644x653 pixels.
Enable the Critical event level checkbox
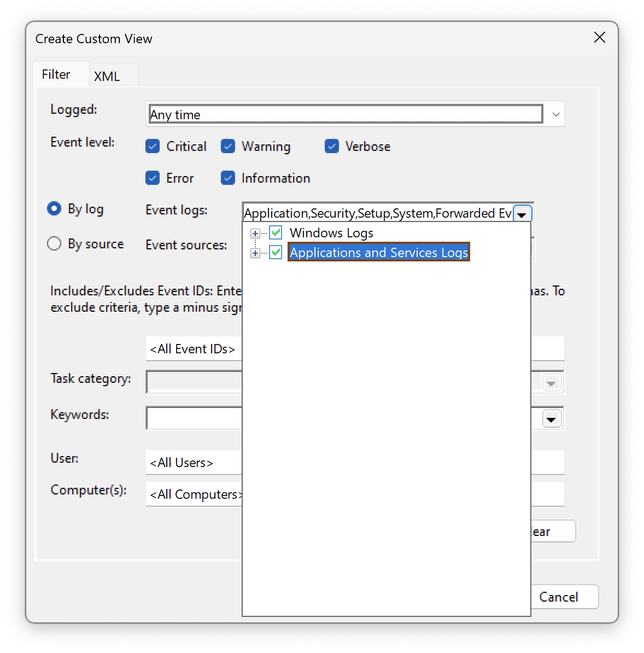pos(153,146)
